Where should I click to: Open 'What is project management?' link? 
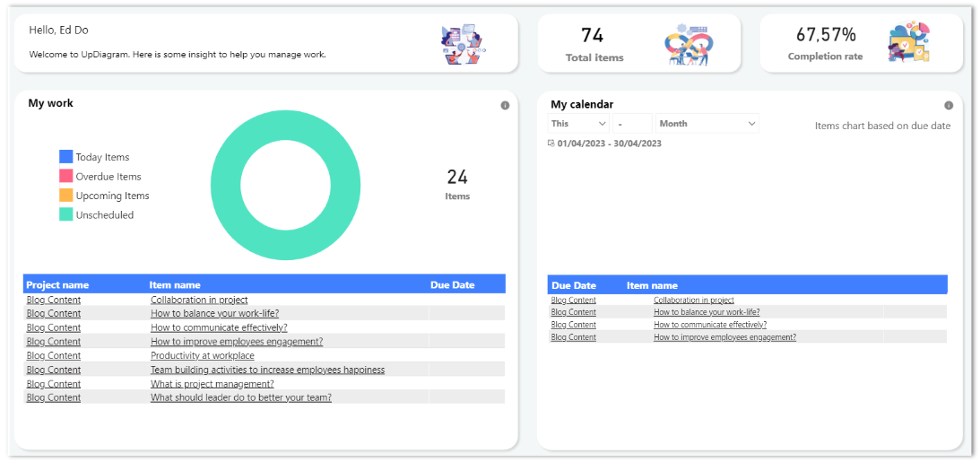(x=212, y=384)
